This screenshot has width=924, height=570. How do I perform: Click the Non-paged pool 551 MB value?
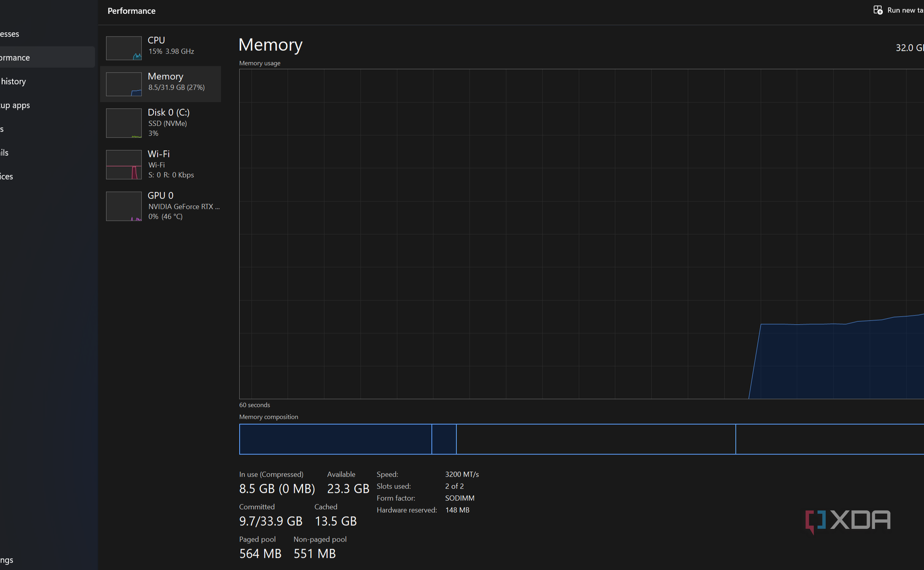pyautogui.click(x=315, y=554)
